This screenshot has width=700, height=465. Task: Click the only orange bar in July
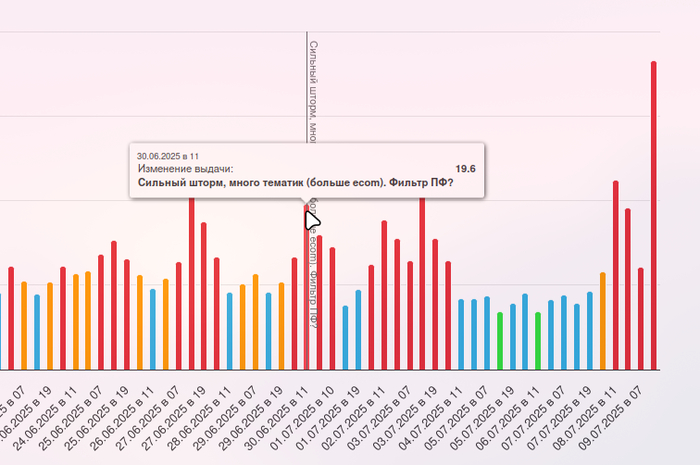click(x=602, y=320)
